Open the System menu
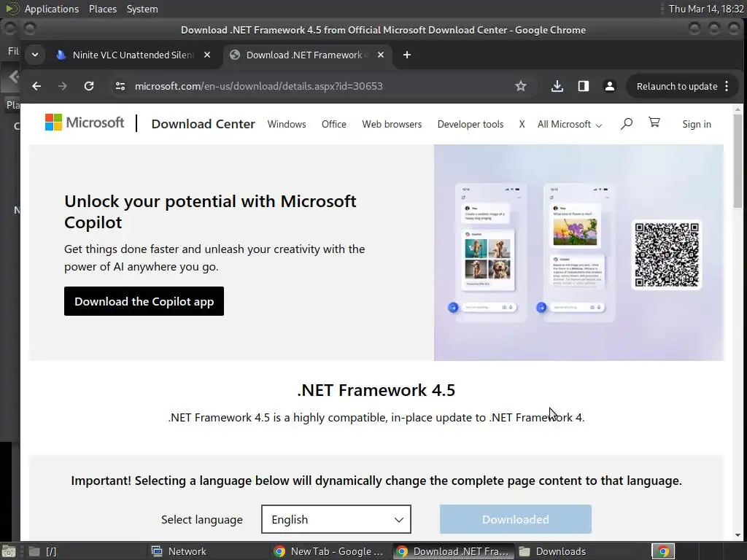The height and width of the screenshot is (560, 747). [142, 9]
